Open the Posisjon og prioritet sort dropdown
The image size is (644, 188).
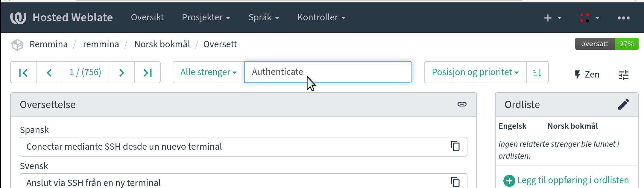coord(475,72)
